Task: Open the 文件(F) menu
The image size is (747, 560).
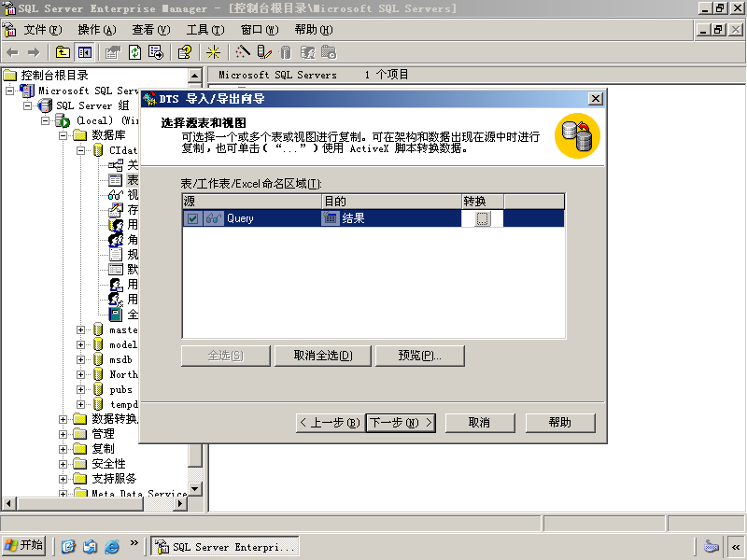Action: coord(43,30)
